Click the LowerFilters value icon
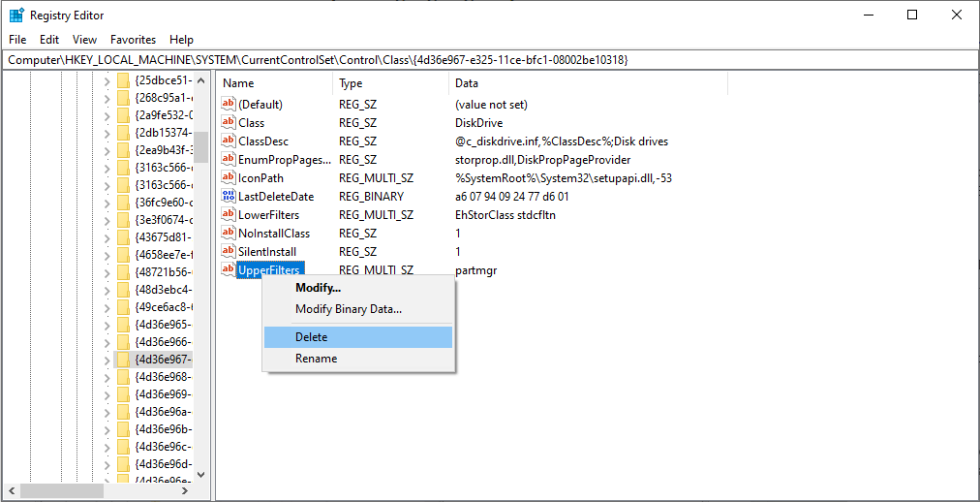Viewport: 980px width, 502px height. pyautogui.click(x=229, y=215)
